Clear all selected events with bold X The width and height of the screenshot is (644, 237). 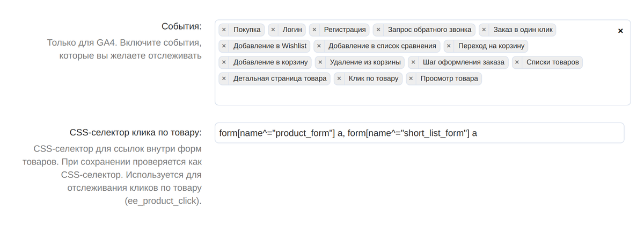point(620,31)
